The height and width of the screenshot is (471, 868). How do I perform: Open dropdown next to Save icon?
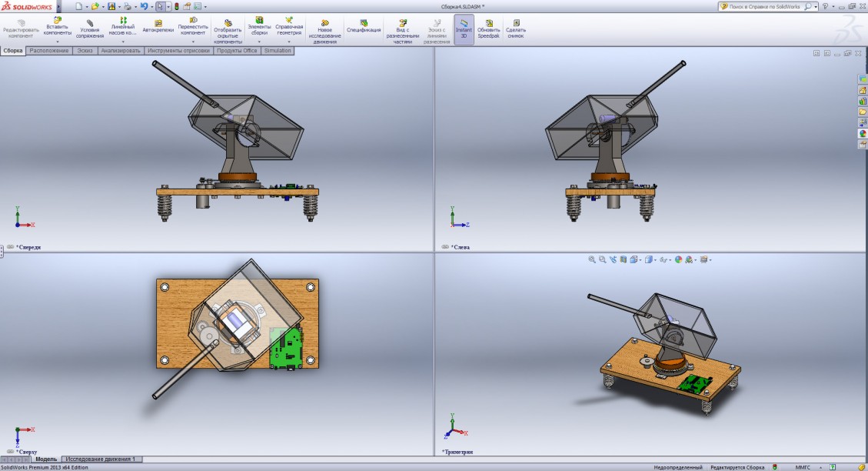(x=120, y=7)
